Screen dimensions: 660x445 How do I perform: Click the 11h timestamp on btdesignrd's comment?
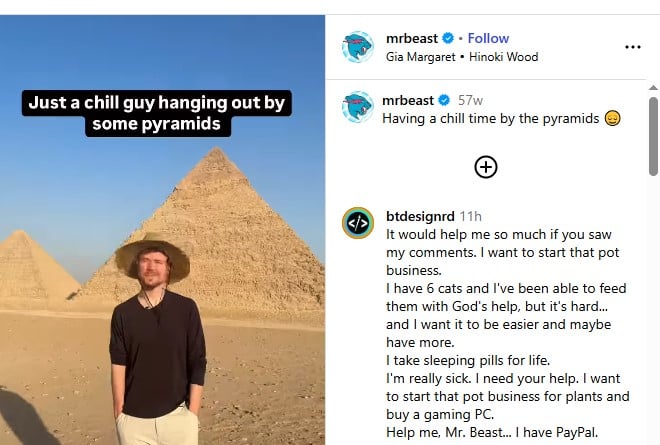coord(470,215)
